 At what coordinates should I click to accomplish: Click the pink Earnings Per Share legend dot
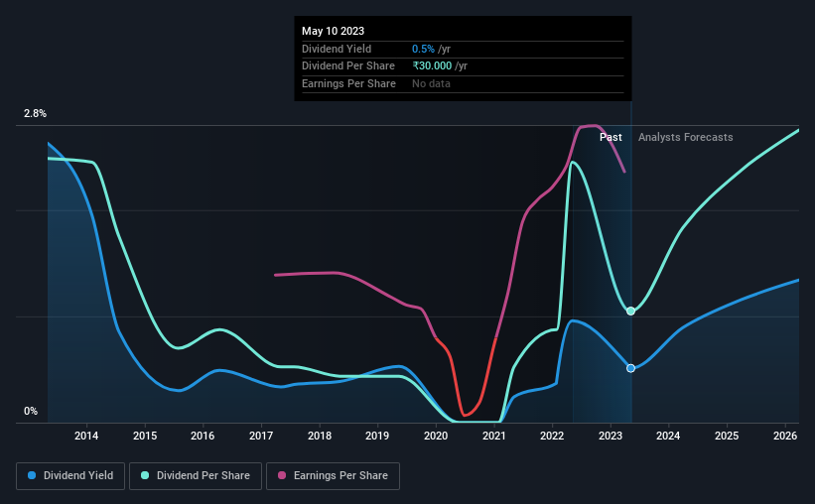pos(282,475)
